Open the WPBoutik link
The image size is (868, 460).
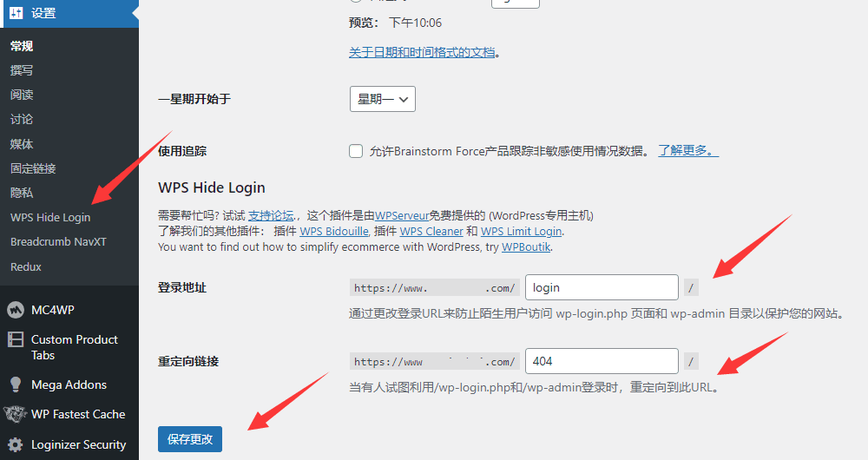point(526,246)
